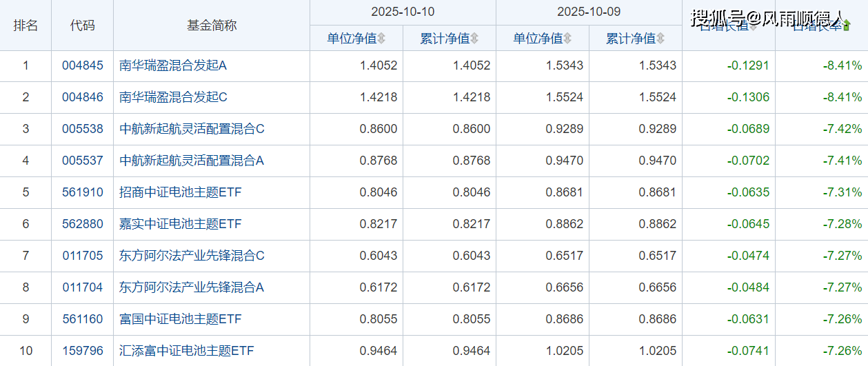The height and width of the screenshot is (366, 868).
Task: Click the sort icon next to 日增长值
Action: [x=753, y=26]
